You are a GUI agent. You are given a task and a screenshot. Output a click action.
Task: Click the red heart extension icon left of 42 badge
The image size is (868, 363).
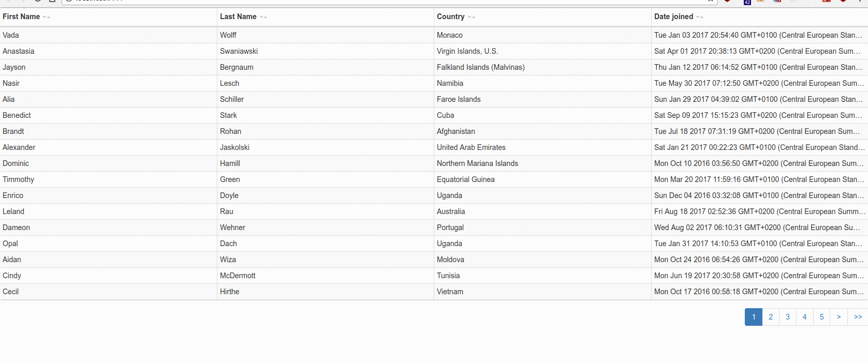click(x=727, y=1)
